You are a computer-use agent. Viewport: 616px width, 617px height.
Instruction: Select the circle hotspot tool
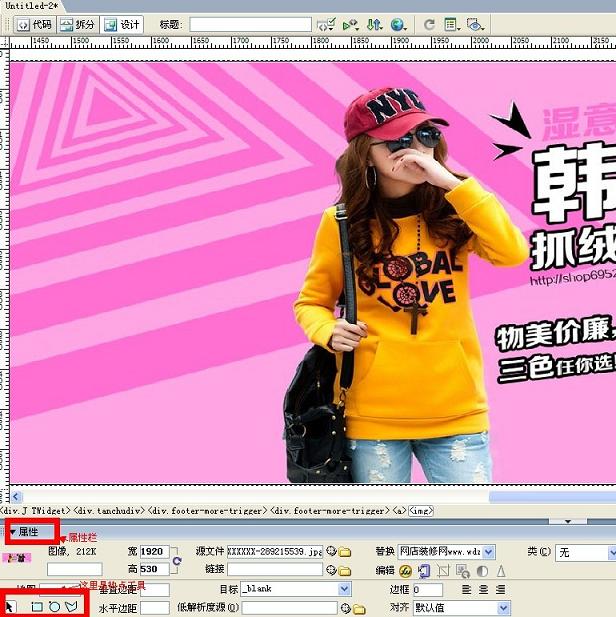pos(54,607)
